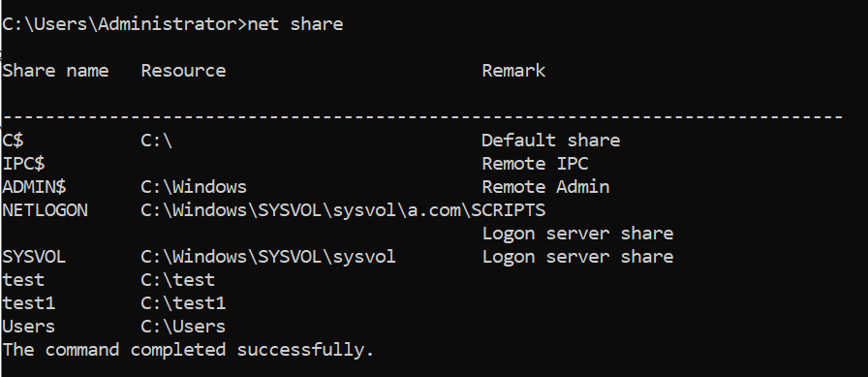Click the 'test1' share name
This screenshot has height=377, width=868.
pos(29,303)
